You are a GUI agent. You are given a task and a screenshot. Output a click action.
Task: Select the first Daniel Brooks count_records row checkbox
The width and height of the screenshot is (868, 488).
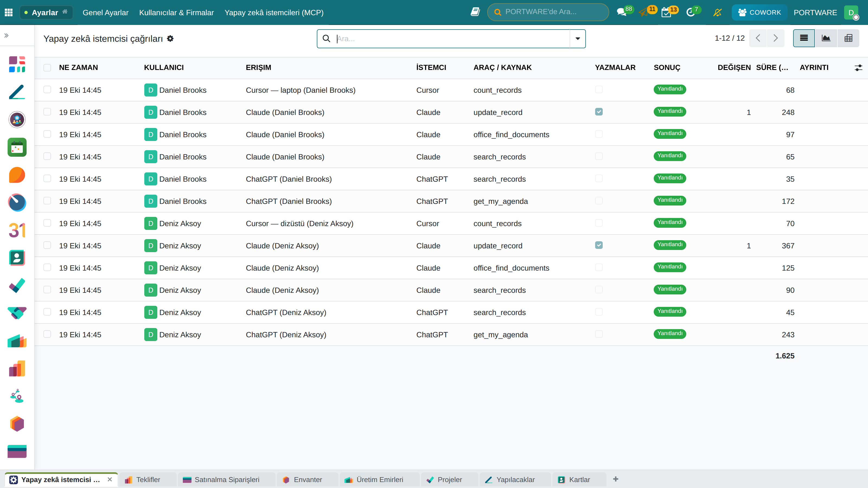pos(47,89)
